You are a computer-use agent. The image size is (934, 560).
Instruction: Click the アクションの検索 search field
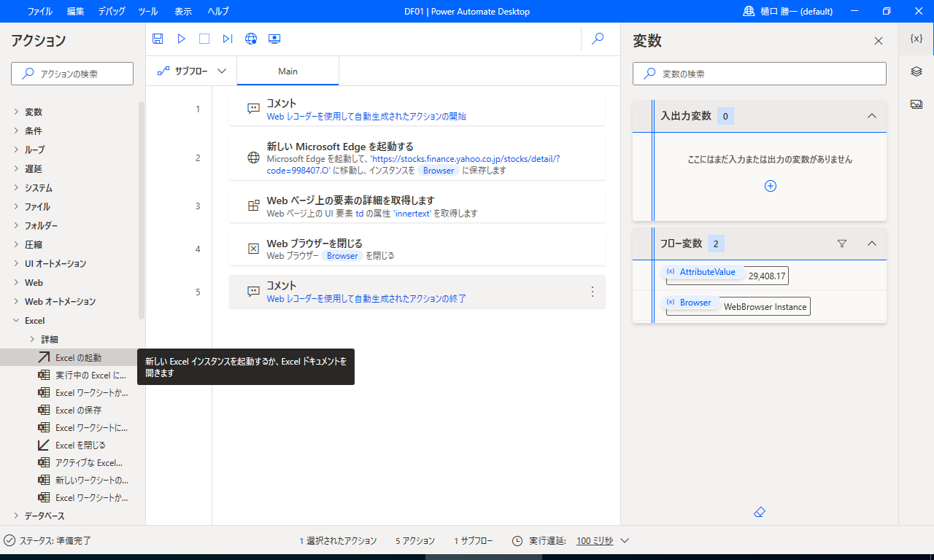pyautogui.click(x=72, y=74)
